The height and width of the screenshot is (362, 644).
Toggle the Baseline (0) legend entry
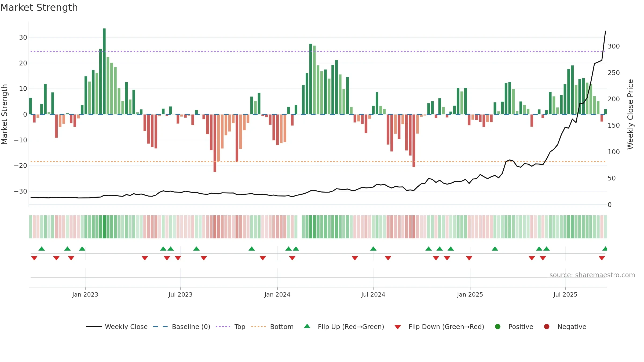(181, 327)
